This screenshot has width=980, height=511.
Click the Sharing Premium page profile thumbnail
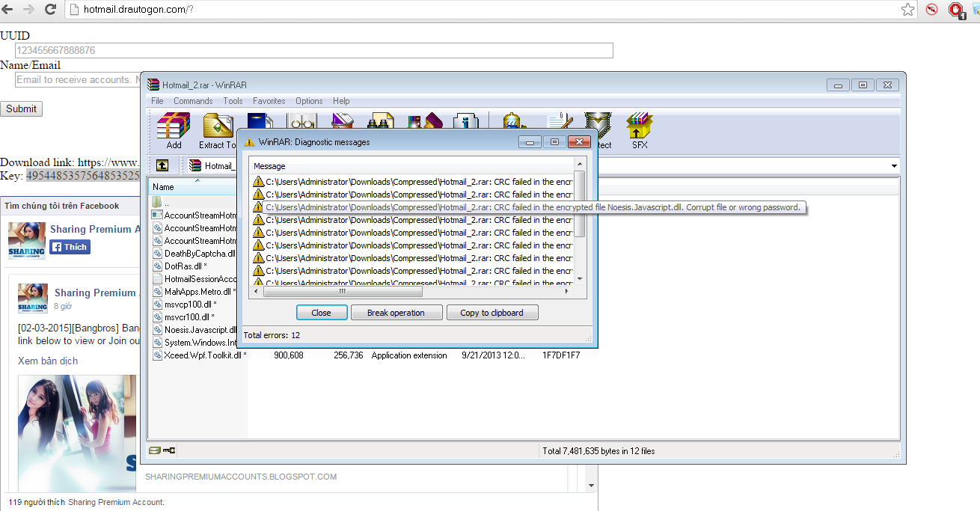click(x=27, y=240)
